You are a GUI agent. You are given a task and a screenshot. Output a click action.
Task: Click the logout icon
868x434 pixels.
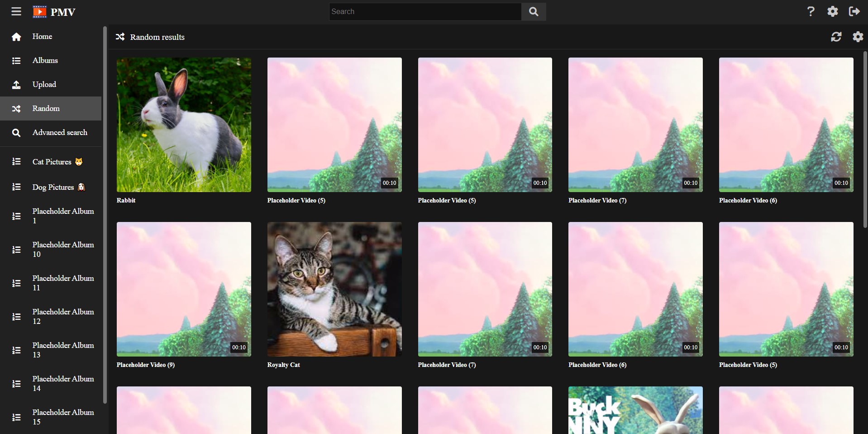point(854,11)
